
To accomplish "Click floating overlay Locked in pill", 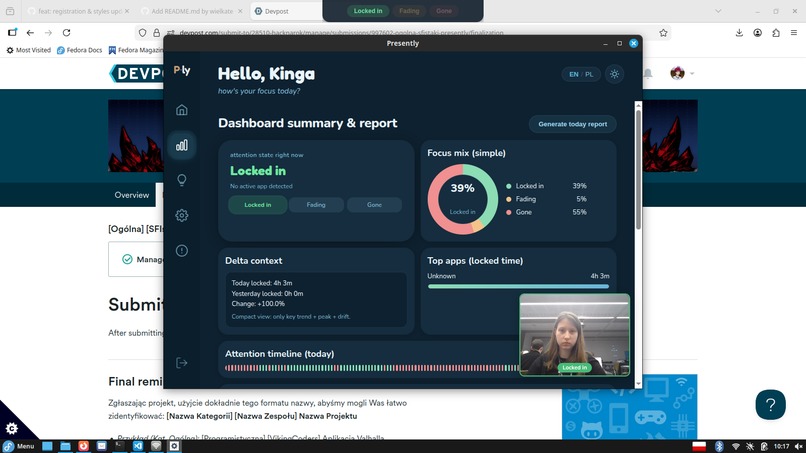I will click(368, 11).
